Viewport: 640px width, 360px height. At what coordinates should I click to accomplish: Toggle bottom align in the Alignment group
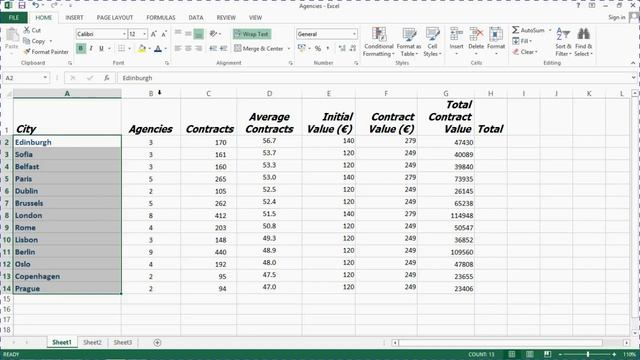(198, 34)
